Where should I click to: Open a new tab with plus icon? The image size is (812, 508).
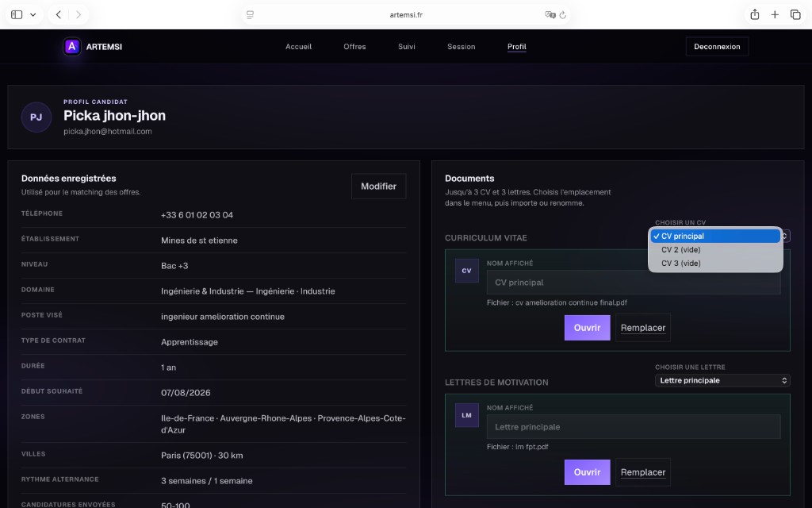(775, 14)
